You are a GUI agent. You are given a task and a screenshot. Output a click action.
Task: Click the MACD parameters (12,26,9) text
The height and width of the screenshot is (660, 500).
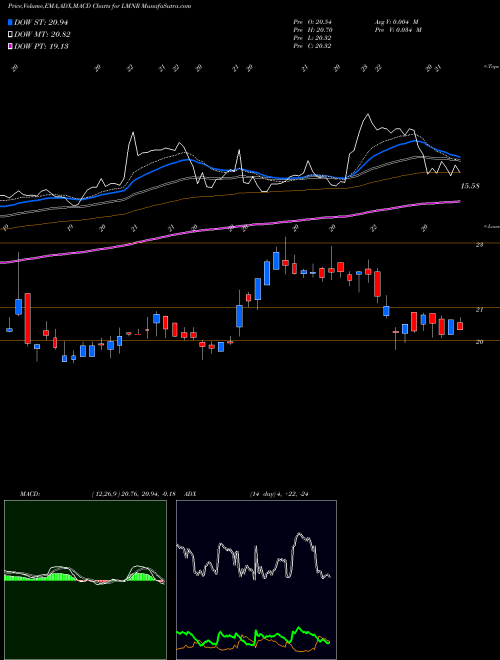point(136,494)
